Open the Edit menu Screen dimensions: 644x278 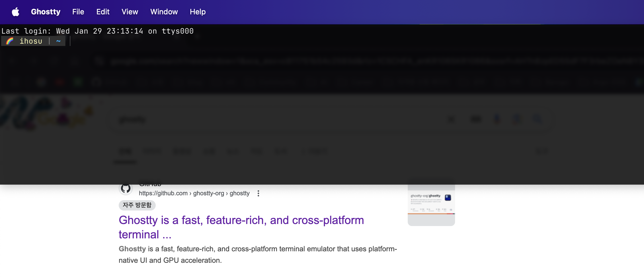[x=103, y=12]
